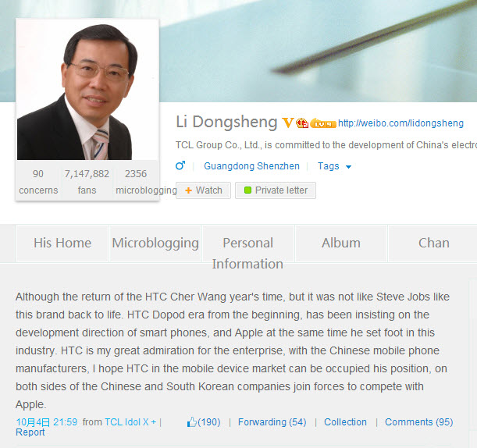Open the Tags list

[x=328, y=166]
